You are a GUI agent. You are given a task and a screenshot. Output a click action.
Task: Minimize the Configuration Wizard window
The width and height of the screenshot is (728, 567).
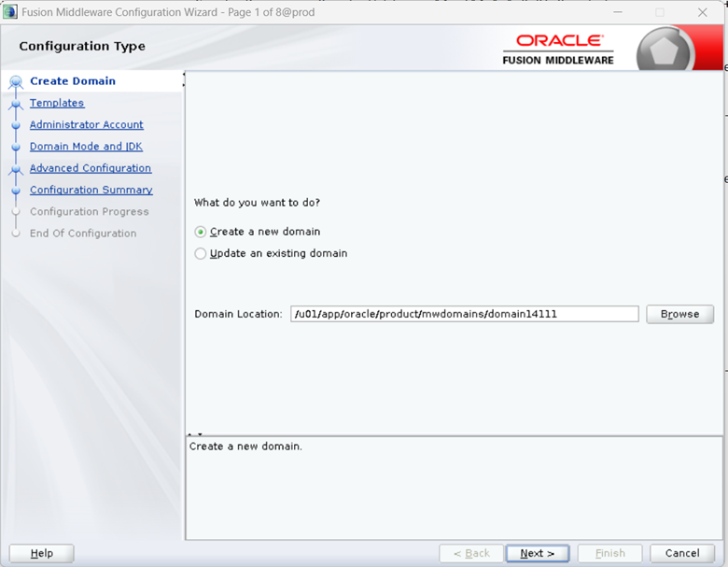[618, 12]
